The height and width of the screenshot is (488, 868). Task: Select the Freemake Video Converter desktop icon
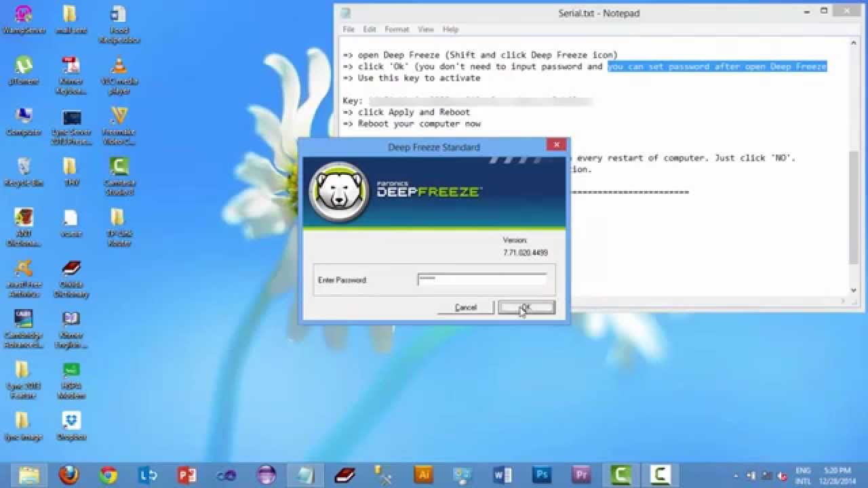pos(119,126)
